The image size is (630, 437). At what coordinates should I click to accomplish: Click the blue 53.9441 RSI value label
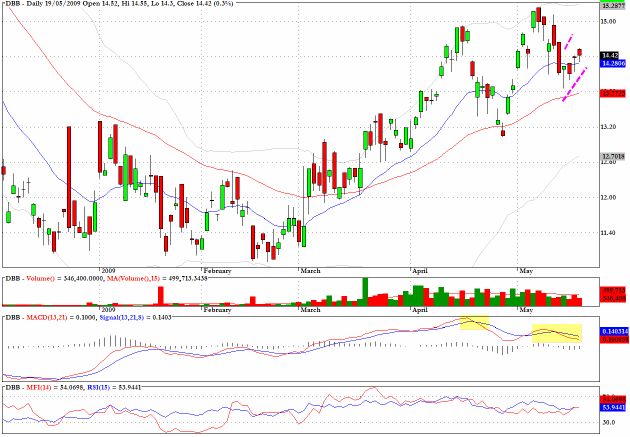pos(613,407)
